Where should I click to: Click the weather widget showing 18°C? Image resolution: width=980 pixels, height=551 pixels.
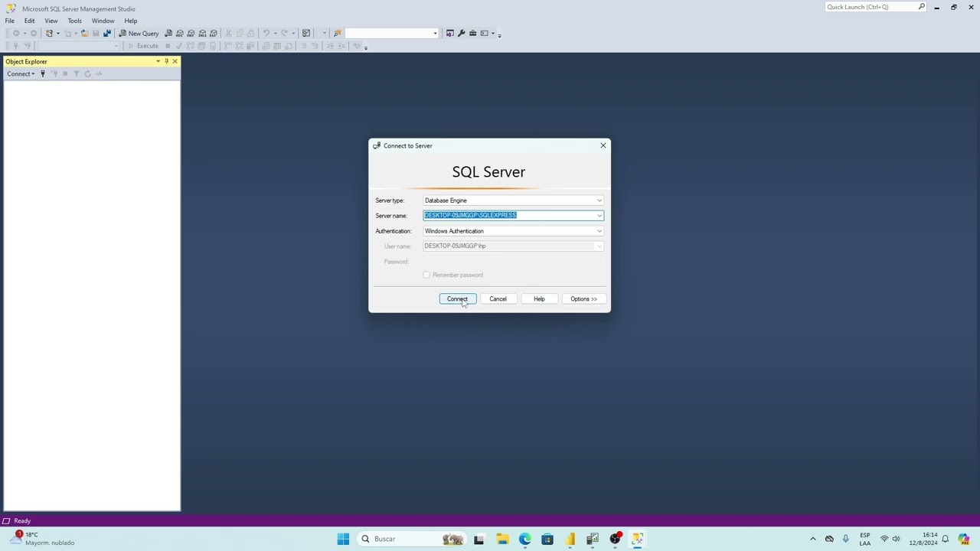(x=42, y=539)
